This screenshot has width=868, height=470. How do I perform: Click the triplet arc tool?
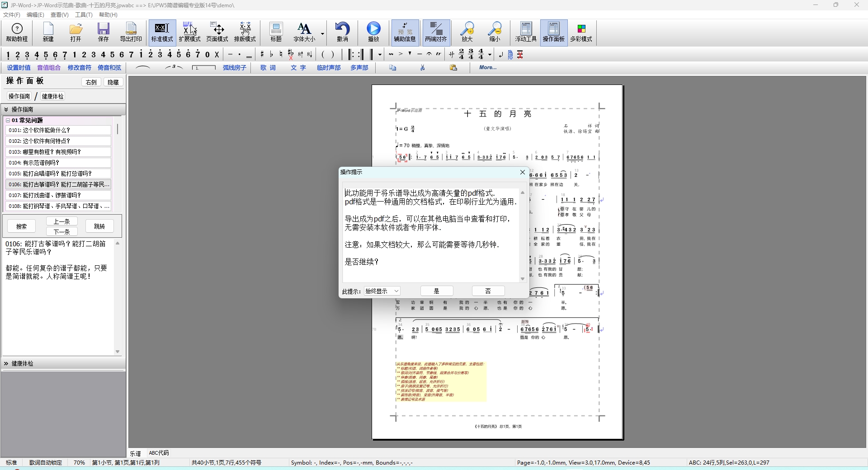[x=174, y=68]
